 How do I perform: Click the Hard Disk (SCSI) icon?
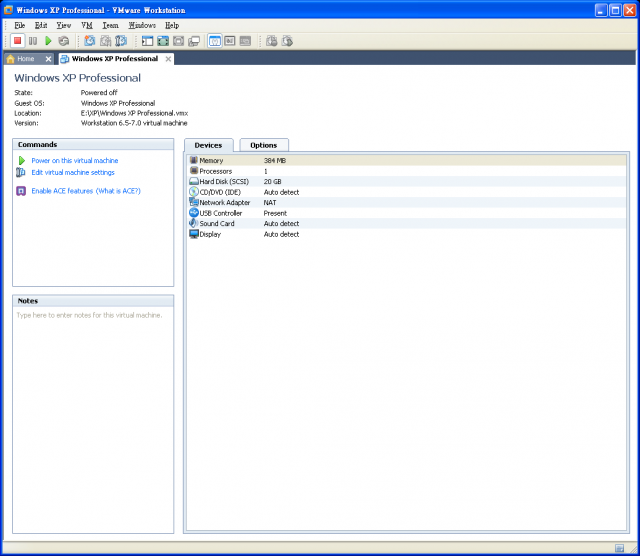click(194, 181)
